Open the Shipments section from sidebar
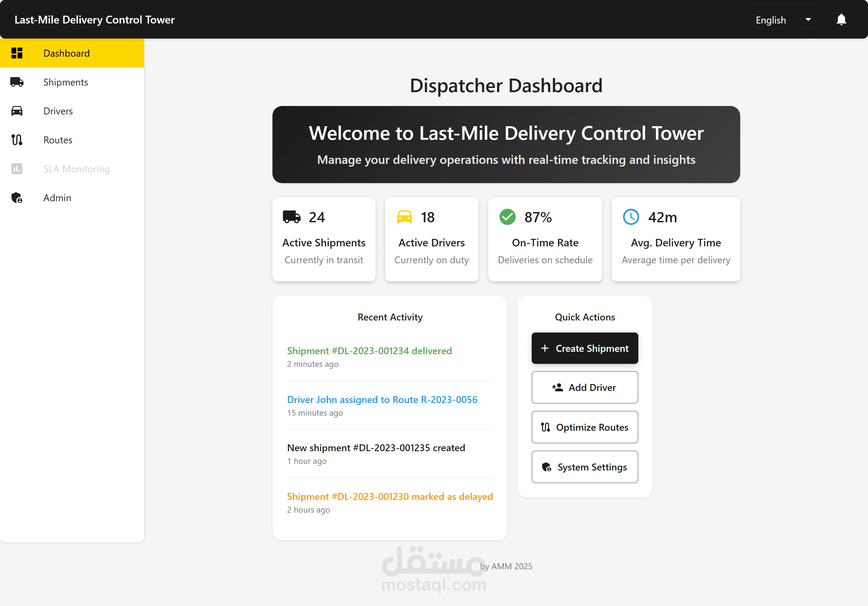Screen dimensions: 868x606 point(65,82)
